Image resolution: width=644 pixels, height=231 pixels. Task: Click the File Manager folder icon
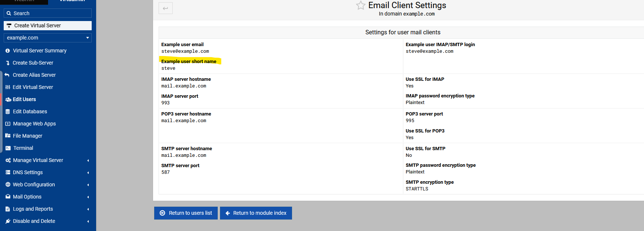8,136
